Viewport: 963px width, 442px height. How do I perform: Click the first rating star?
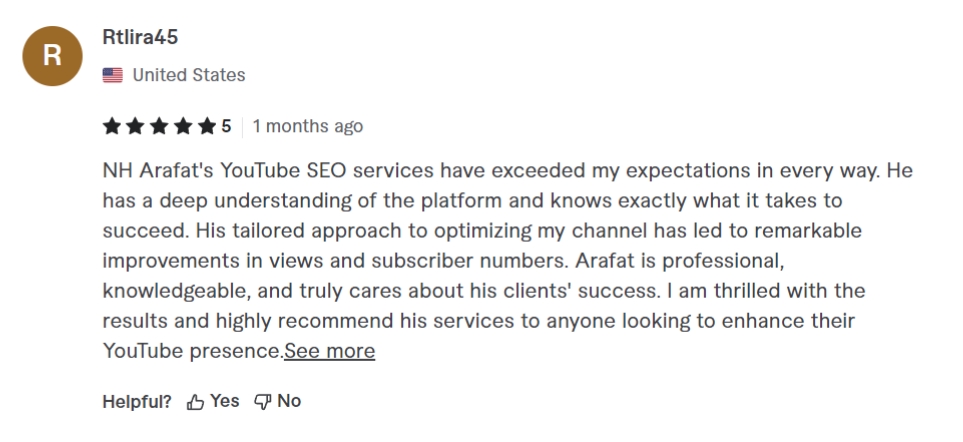click(x=111, y=126)
